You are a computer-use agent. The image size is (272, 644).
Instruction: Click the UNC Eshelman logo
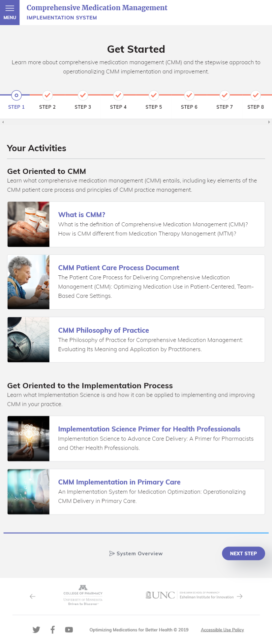coord(190,595)
